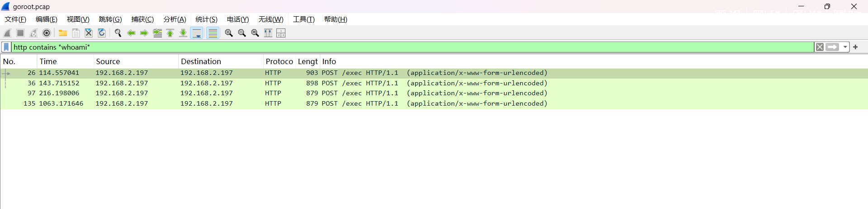Viewport: 868px width, 209px height.
Task: Click the open capture file folder icon
Action: (x=63, y=33)
